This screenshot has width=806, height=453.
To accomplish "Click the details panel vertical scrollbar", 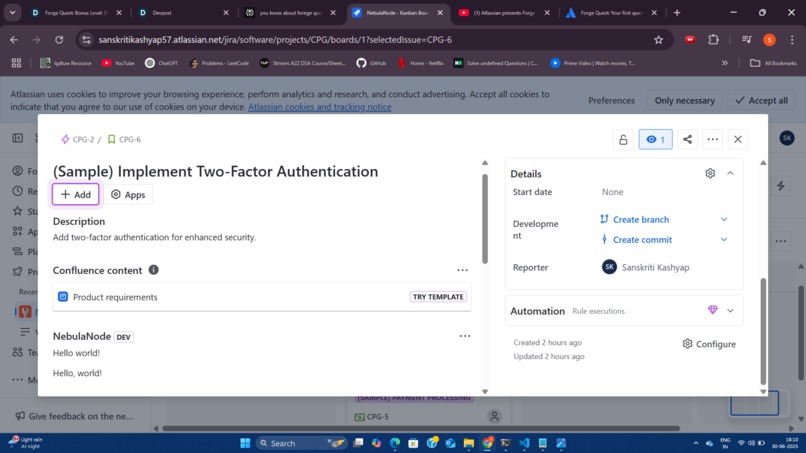I will click(763, 331).
